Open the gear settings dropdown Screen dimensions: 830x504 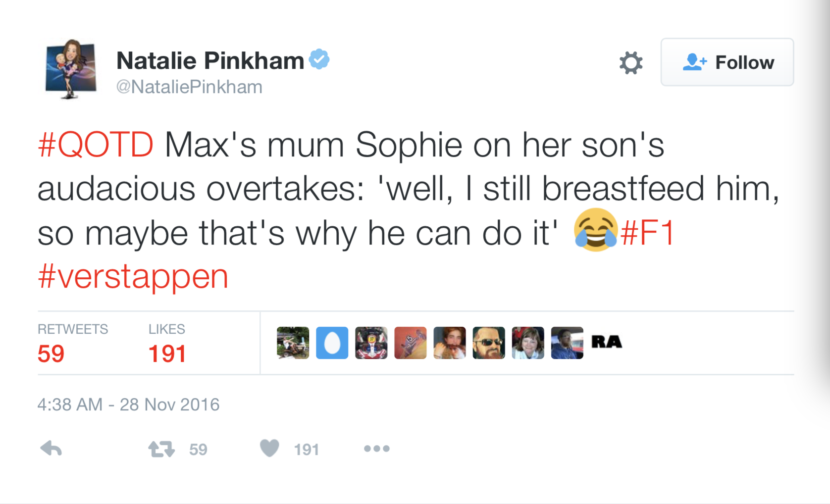coord(630,63)
